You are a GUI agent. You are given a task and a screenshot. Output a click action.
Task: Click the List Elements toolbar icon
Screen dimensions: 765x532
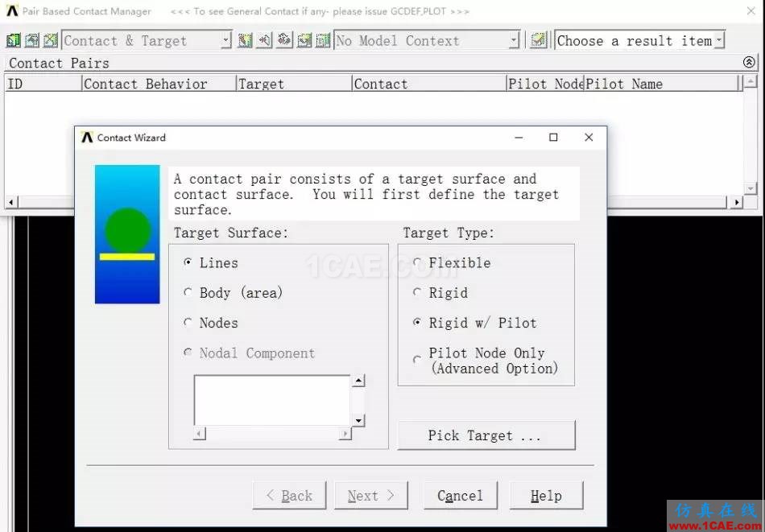pyautogui.click(x=322, y=40)
